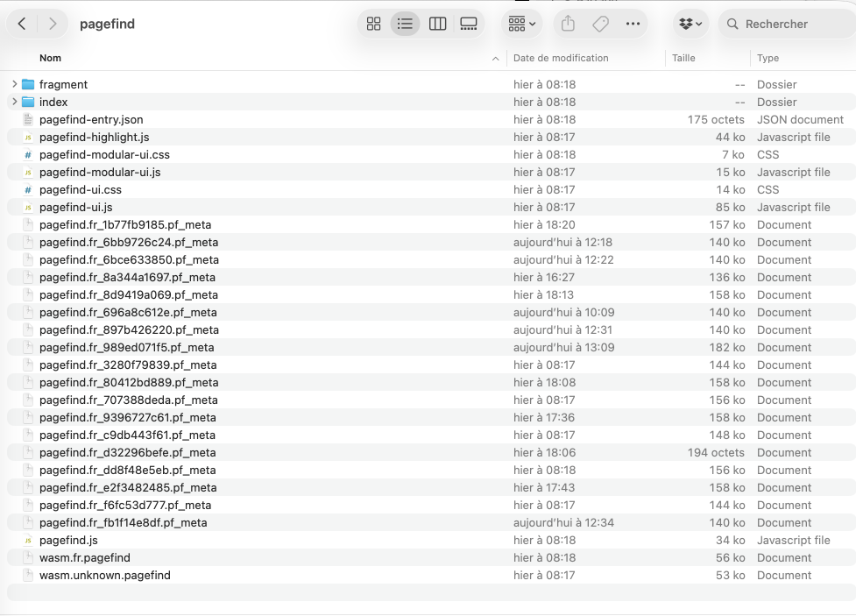Image resolution: width=856 pixels, height=616 pixels.
Task: Switch to column view mode
Action: click(437, 25)
